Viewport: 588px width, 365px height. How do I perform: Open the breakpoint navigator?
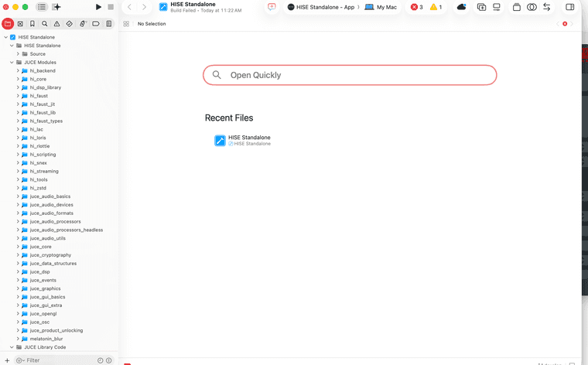point(96,24)
